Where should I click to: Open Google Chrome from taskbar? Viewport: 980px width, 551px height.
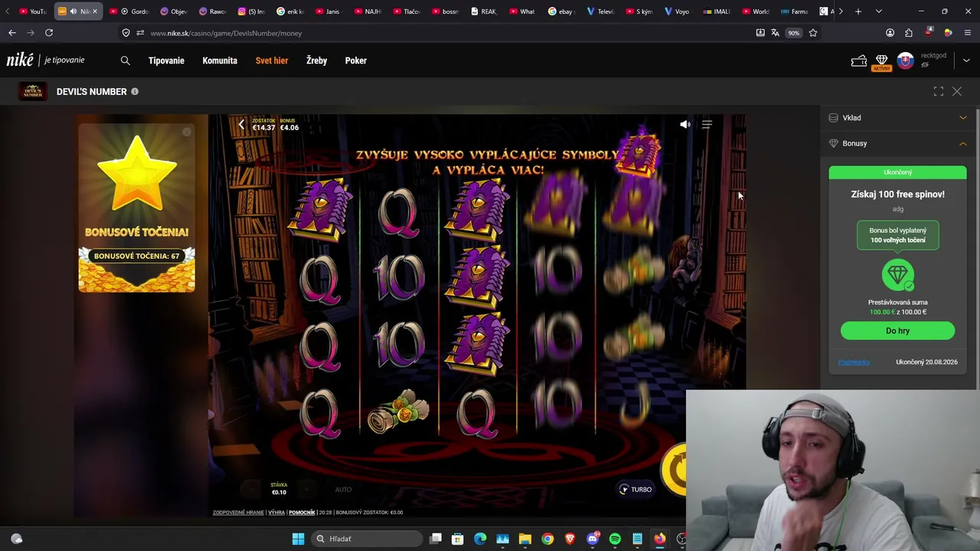[x=547, y=539]
